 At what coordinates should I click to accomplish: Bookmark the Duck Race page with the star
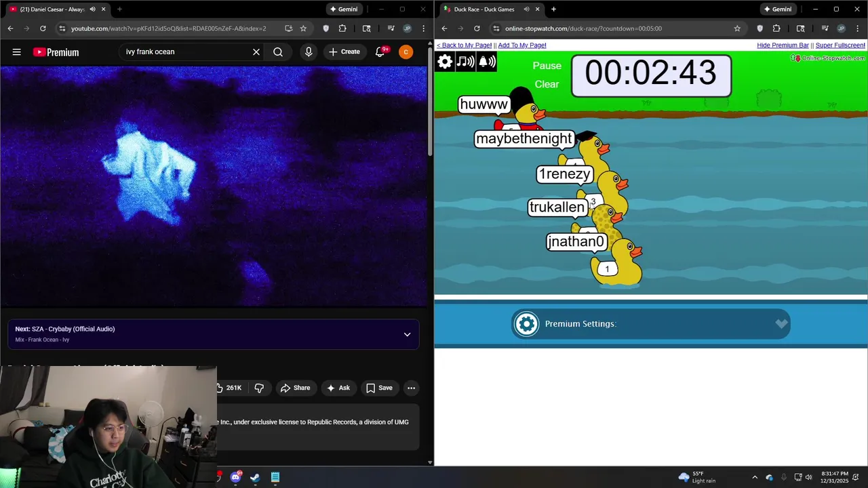pyautogui.click(x=737, y=28)
